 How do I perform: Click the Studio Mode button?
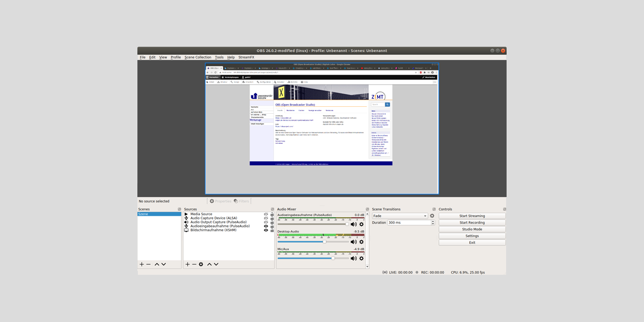(x=472, y=229)
